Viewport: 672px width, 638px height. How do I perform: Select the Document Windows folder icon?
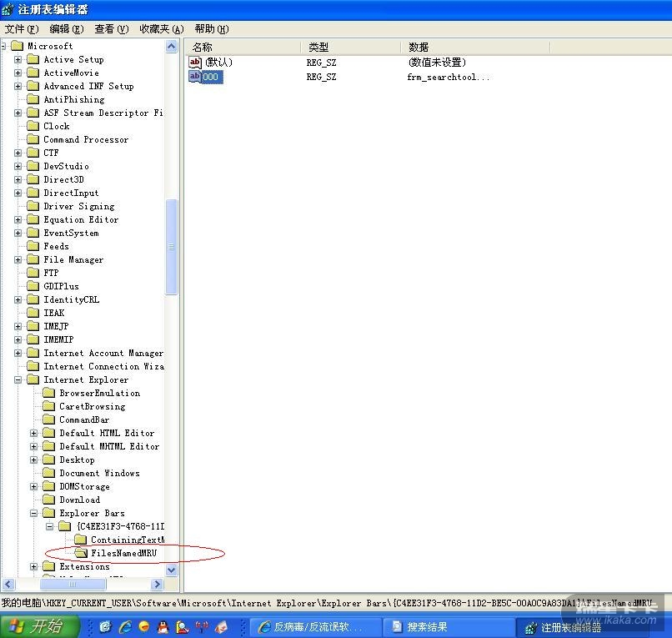coord(49,473)
